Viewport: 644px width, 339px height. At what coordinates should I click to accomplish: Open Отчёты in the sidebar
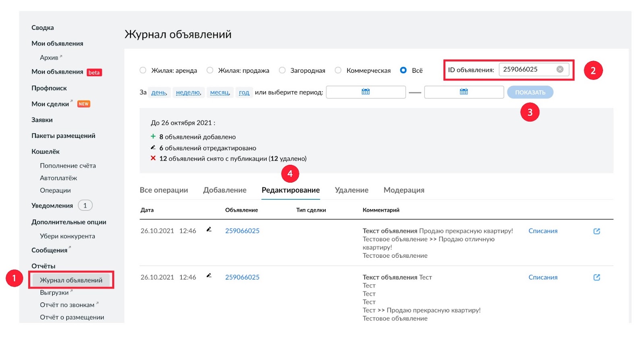[x=43, y=266]
